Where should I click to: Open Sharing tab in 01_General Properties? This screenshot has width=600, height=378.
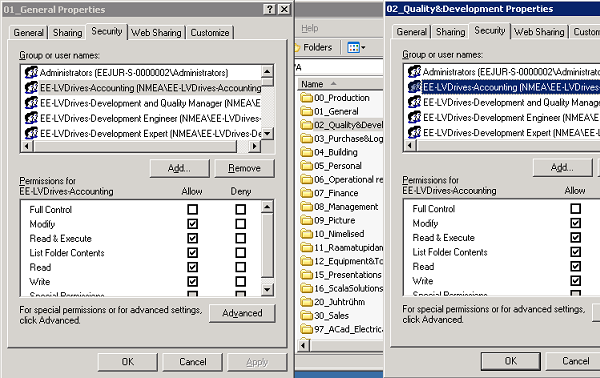(67, 33)
